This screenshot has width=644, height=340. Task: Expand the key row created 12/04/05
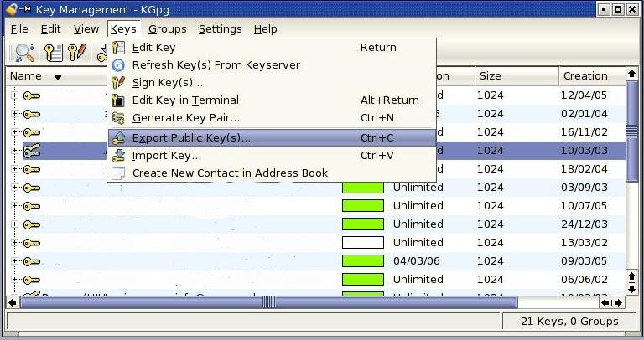14,95
